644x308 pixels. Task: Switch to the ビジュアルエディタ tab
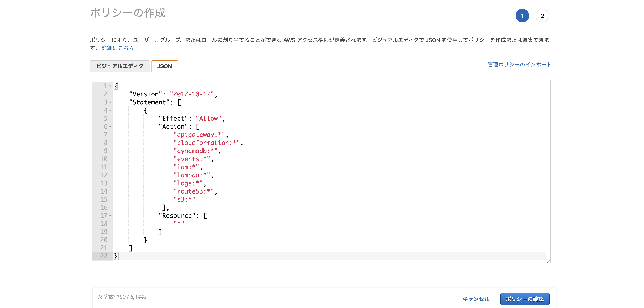click(120, 66)
